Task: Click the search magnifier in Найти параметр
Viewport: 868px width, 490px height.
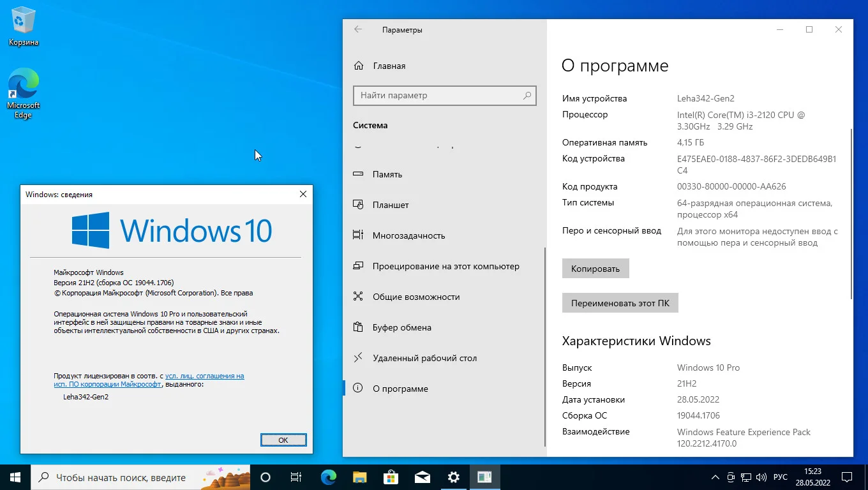Action: (x=527, y=96)
